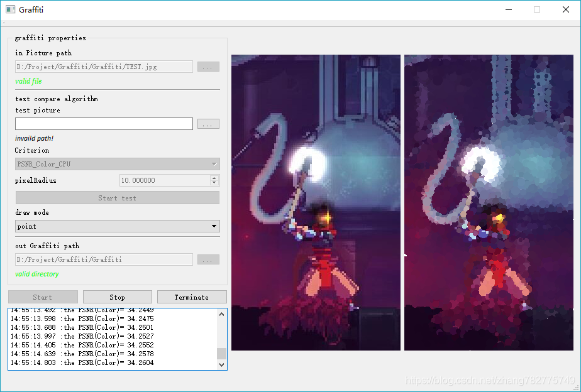The width and height of the screenshot is (581, 392).
Task: Click the generated graffiti image preview
Action: 489,202
